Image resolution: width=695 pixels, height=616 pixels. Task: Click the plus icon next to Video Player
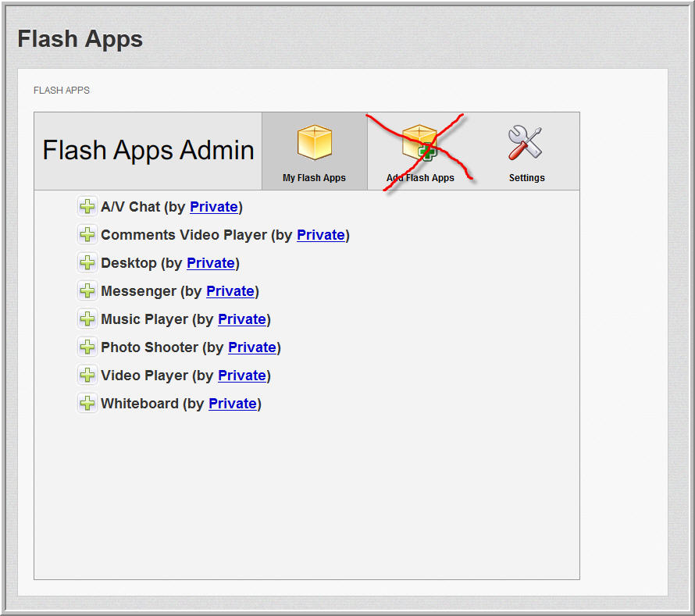[x=87, y=376]
